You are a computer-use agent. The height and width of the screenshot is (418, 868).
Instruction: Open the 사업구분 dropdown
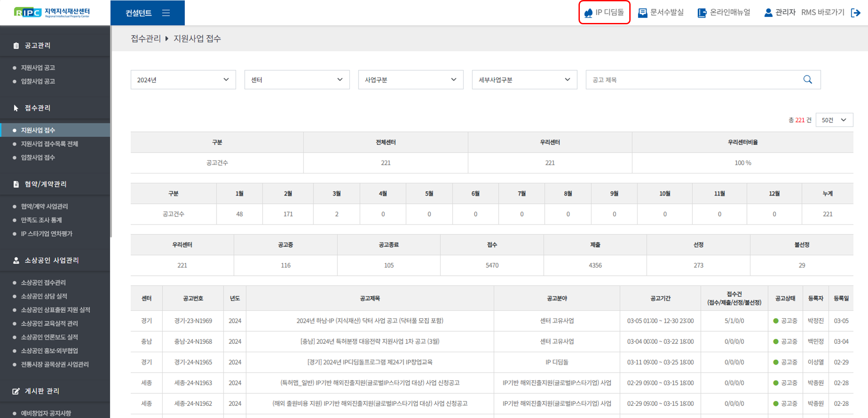pos(411,80)
